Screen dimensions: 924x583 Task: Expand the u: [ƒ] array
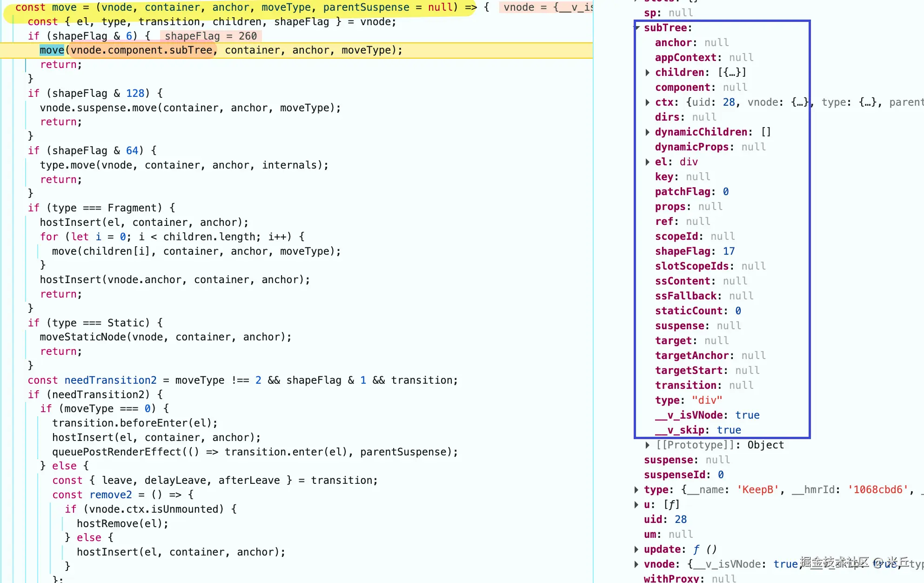[x=636, y=505]
